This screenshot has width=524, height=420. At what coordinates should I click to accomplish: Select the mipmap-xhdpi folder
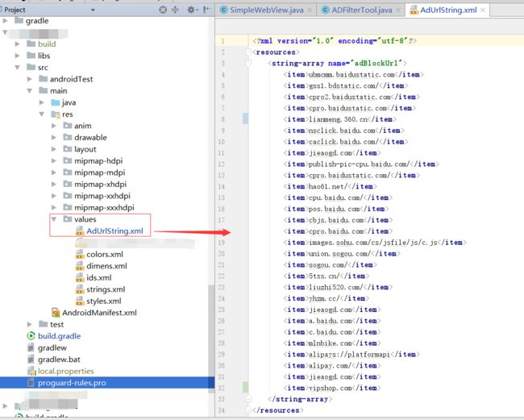(100, 185)
